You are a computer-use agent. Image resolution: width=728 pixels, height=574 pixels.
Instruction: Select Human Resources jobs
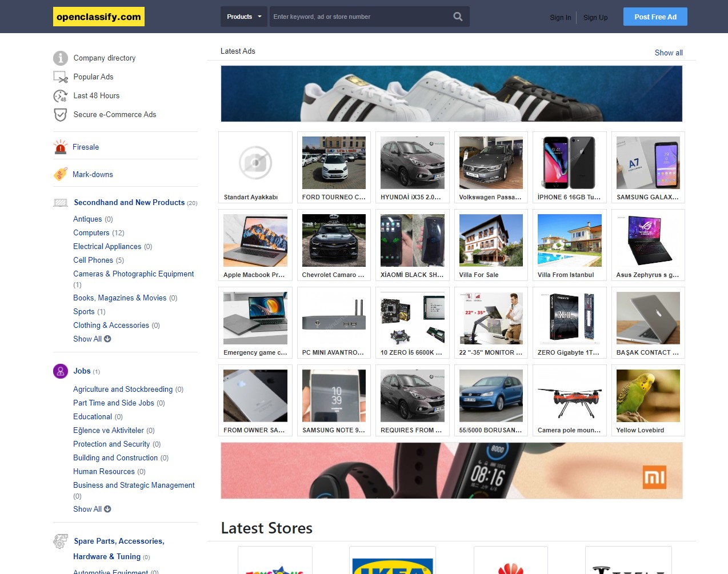coord(104,472)
